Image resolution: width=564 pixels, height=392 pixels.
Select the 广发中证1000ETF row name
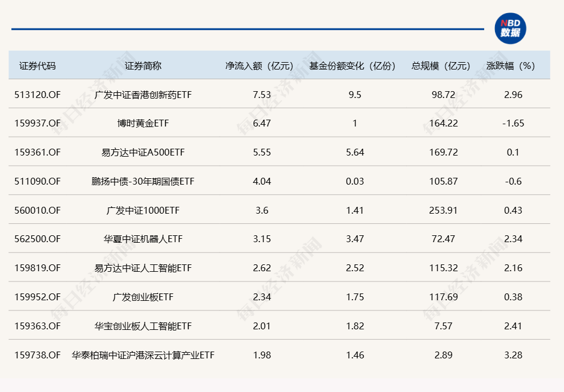point(143,210)
